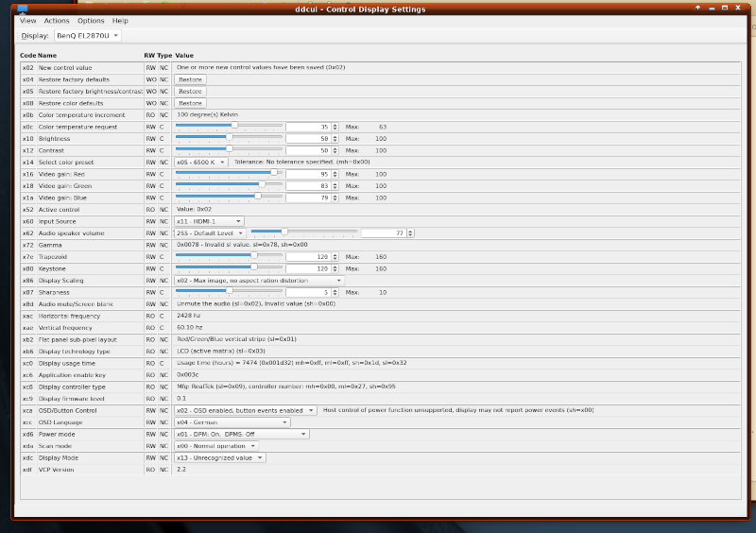Open the Display Scaling dropdown
756x533 pixels.
coord(259,281)
